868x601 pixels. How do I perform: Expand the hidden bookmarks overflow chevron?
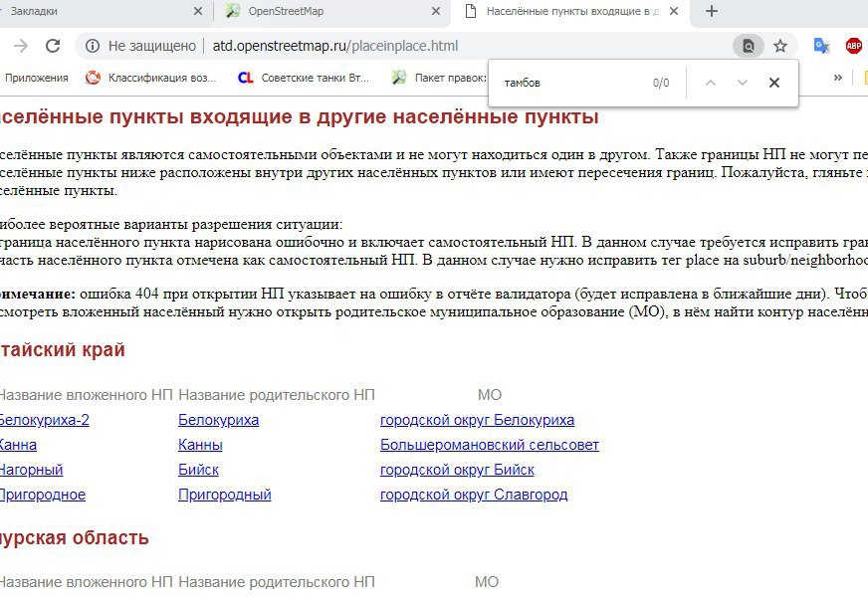[x=837, y=78]
